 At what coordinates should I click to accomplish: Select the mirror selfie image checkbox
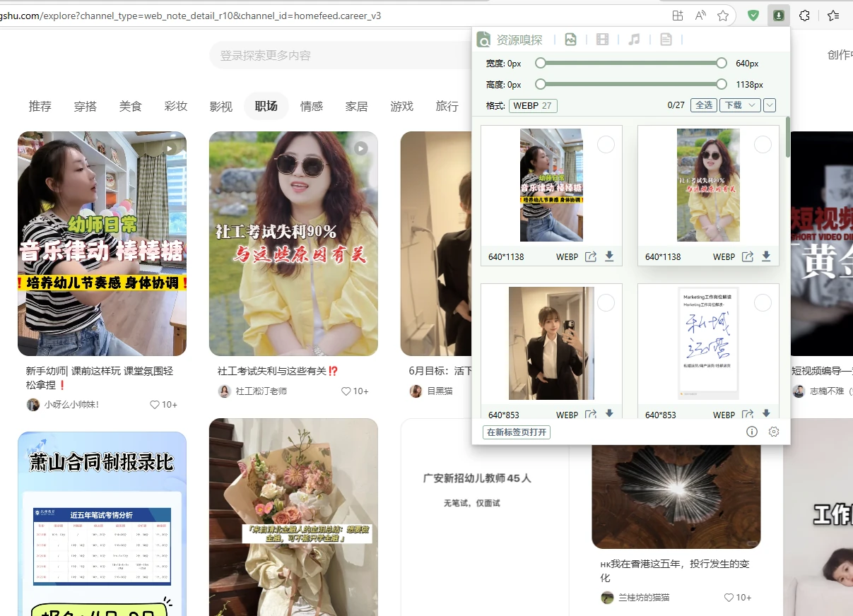click(x=606, y=303)
